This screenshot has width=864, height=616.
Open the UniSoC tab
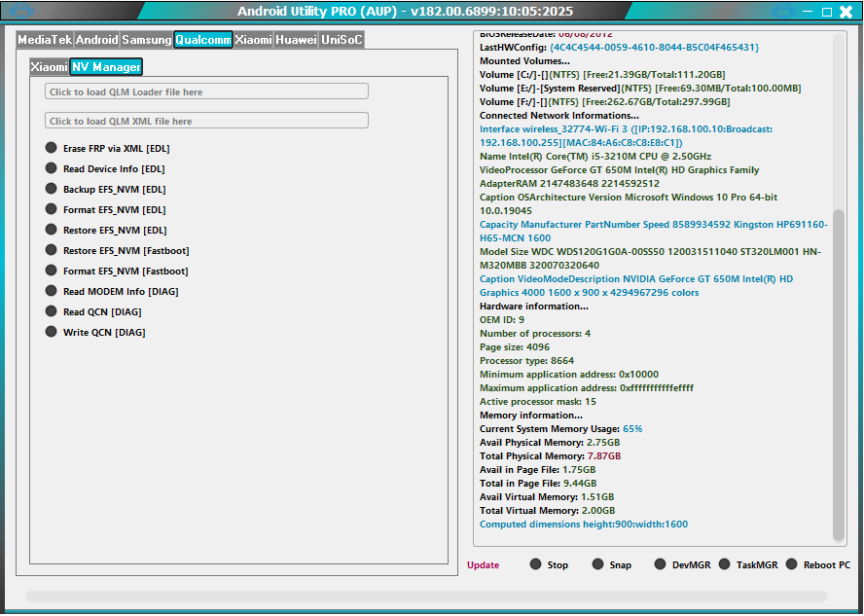(342, 40)
